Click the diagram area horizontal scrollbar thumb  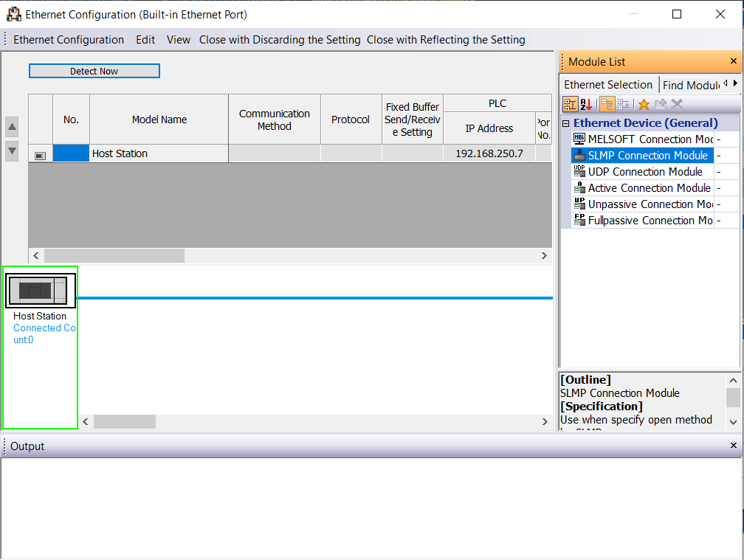124,421
